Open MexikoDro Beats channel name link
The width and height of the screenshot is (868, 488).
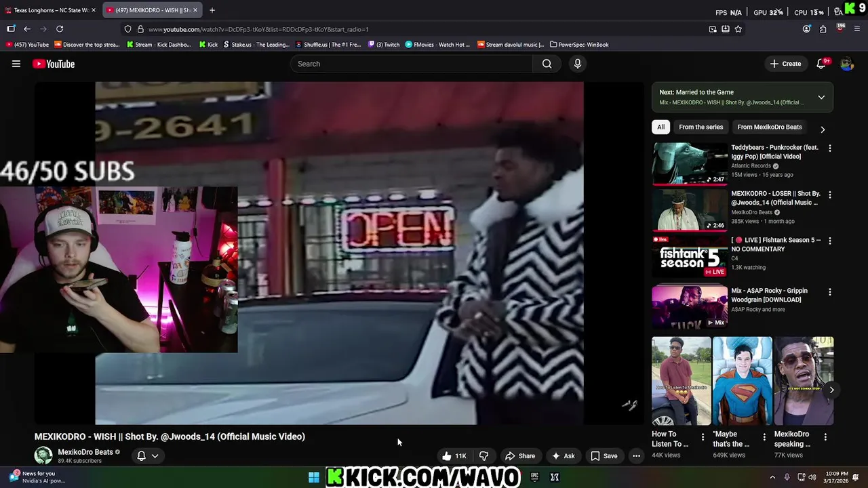point(85,452)
